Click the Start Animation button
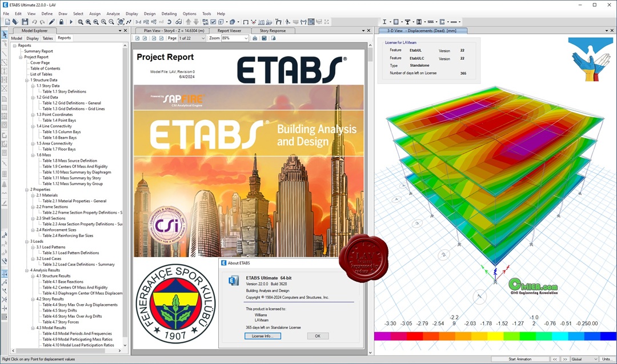Screen dimensions: 617x364 point(520,359)
